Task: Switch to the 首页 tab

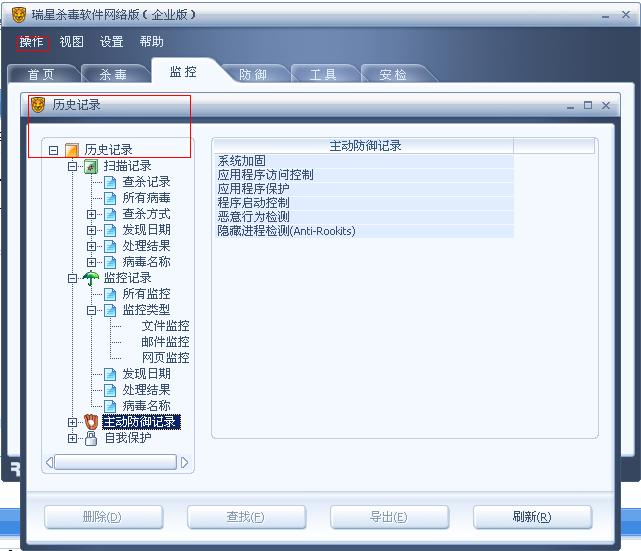Action: [41, 74]
